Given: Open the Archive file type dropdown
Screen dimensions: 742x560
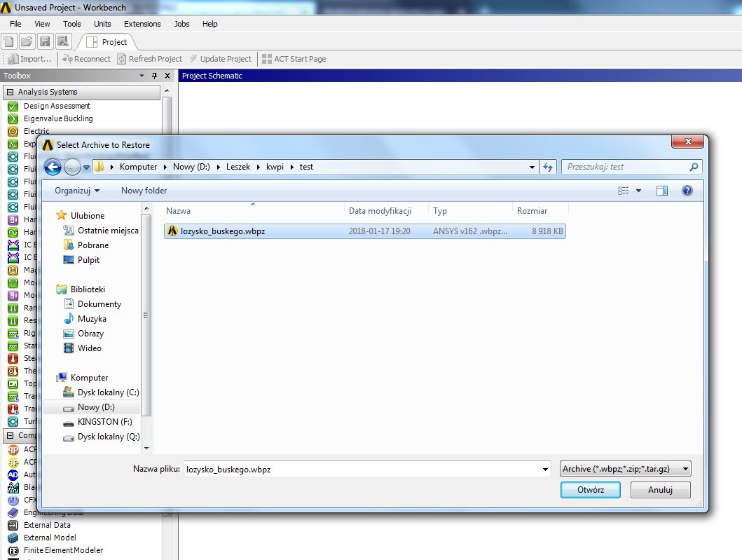Looking at the screenshot, I should coord(625,469).
